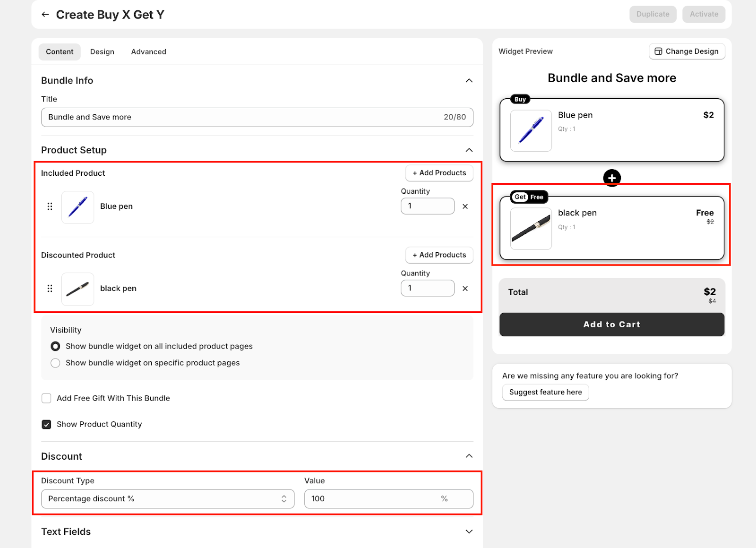Remove black pen with its X icon
Image resolution: width=756 pixels, height=548 pixels.
pyautogui.click(x=465, y=289)
